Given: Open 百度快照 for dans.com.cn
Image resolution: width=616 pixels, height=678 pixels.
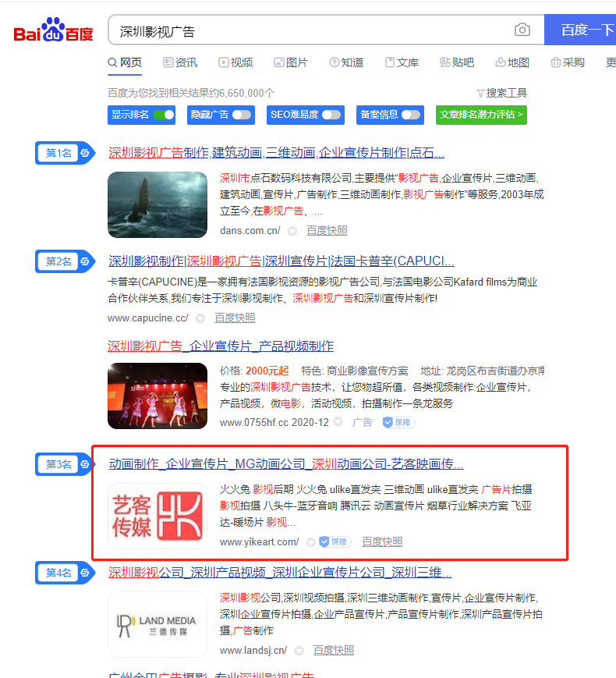Looking at the screenshot, I should (327, 231).
